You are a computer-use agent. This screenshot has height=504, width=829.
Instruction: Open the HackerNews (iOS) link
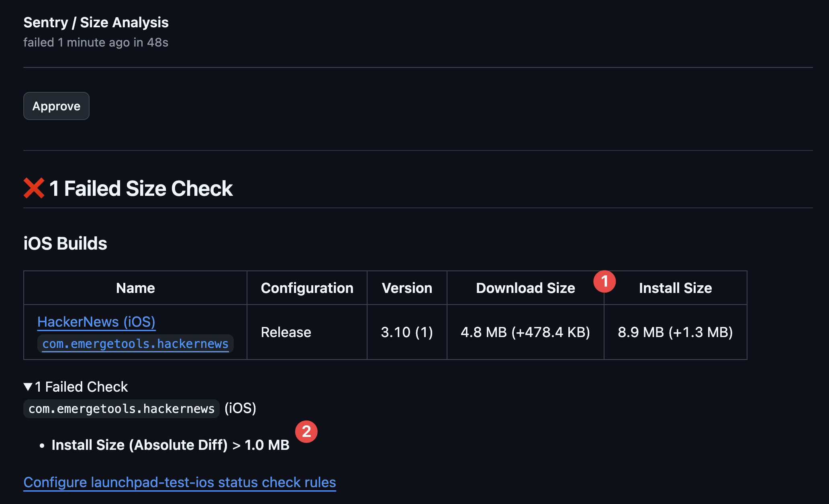point(96,322)
